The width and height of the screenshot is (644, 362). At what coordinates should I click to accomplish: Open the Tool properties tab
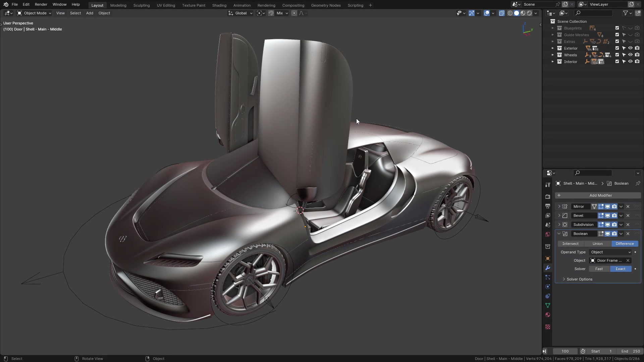[548, 185]
